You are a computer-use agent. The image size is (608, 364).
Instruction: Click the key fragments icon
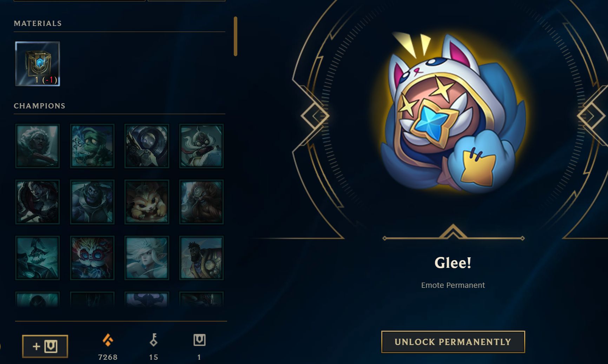[153, 340]
